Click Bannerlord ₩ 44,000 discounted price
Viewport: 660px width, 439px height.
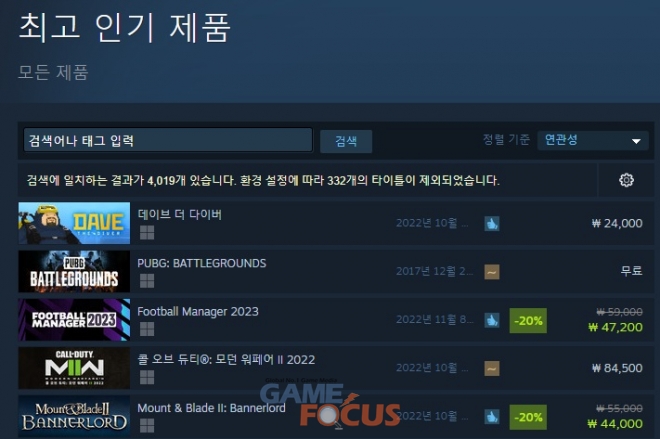click(615, 423)
